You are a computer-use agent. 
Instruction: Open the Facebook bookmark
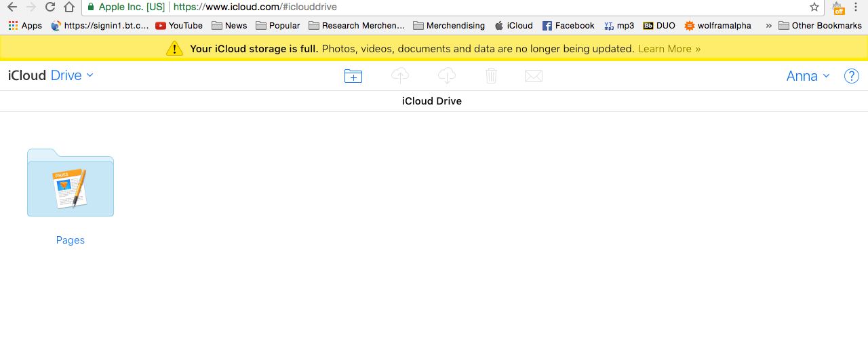pos(568,26)
